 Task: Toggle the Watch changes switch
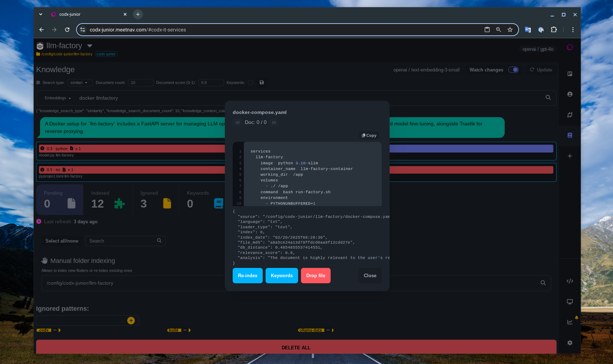pos(513,70)
